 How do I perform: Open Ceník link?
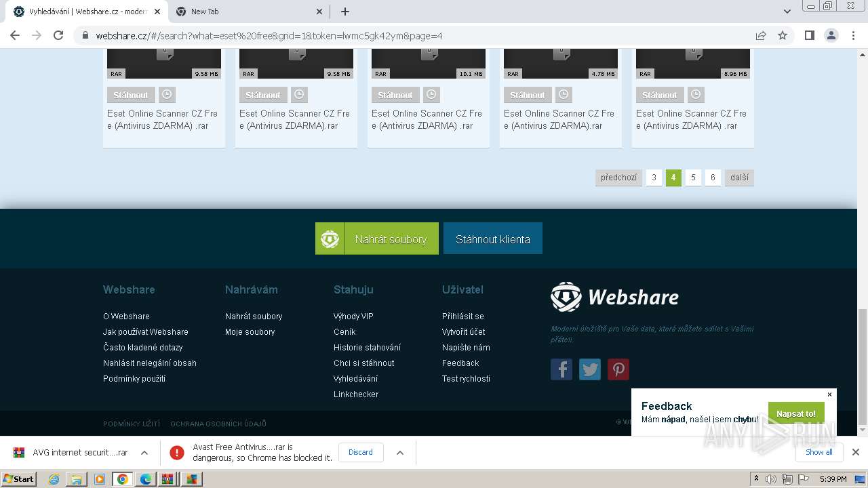[x=344, y=332]
